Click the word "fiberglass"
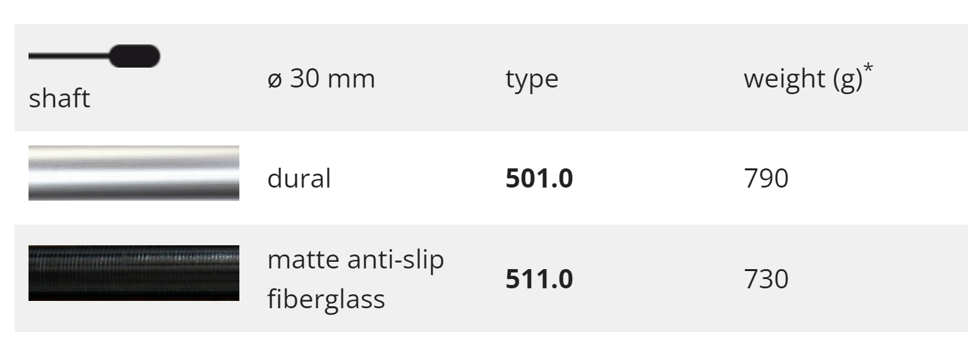Viewport: 980px width, 344px height. 326,298
